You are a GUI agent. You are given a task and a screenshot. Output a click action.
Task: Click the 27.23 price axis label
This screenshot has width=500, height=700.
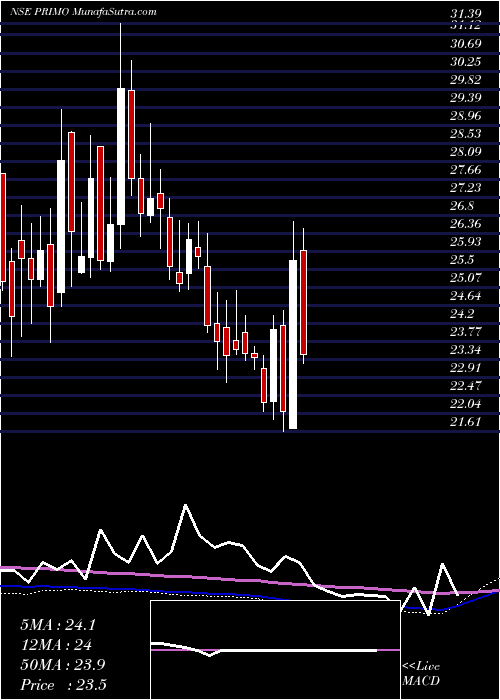tap(465, 188)
